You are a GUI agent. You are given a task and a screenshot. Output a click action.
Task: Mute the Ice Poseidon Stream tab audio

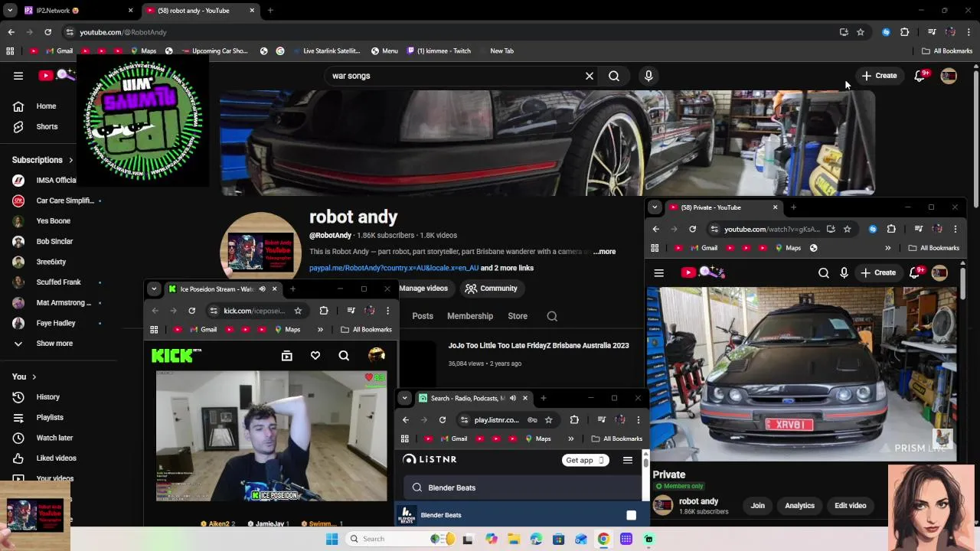point(262,289)
